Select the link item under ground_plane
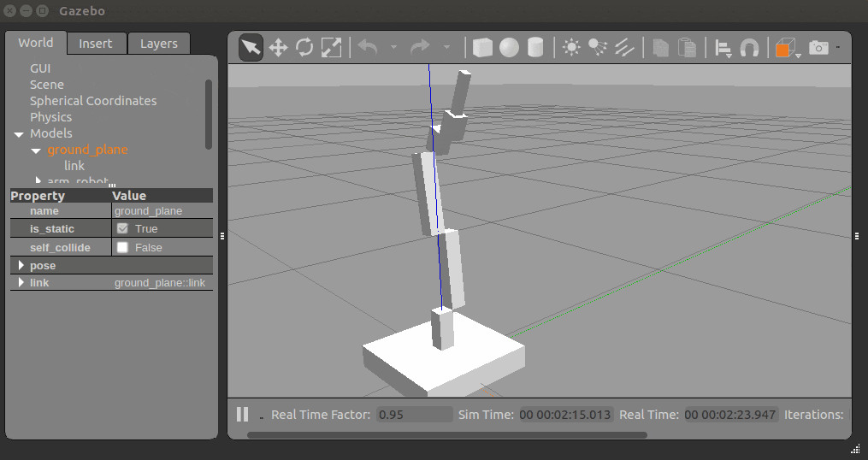 click(74, 166)
